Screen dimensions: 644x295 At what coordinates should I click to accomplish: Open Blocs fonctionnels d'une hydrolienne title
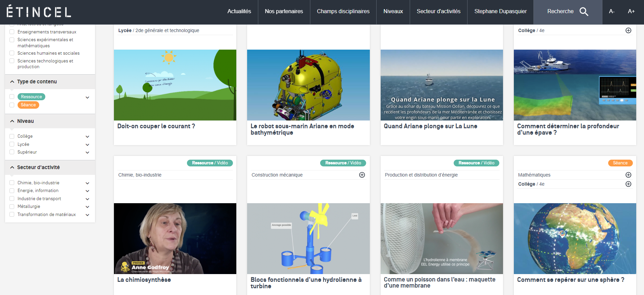click(306, 283)
